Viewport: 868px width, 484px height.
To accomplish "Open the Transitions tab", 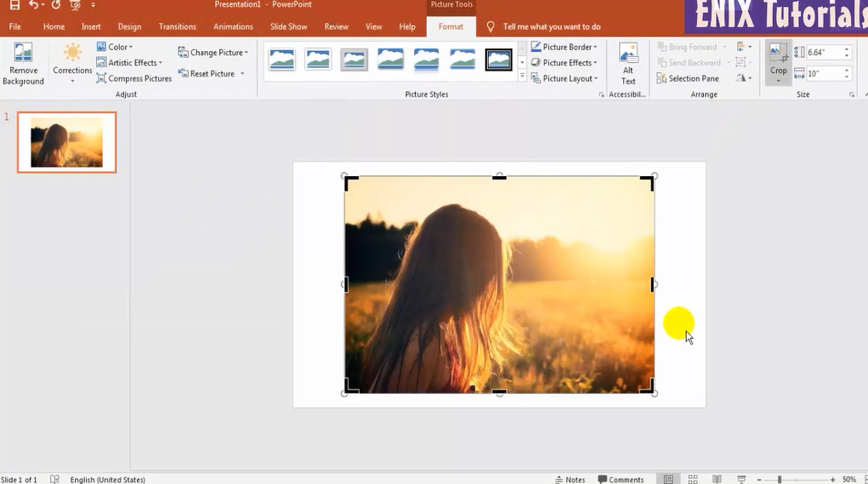I will (x=177, y=26).
